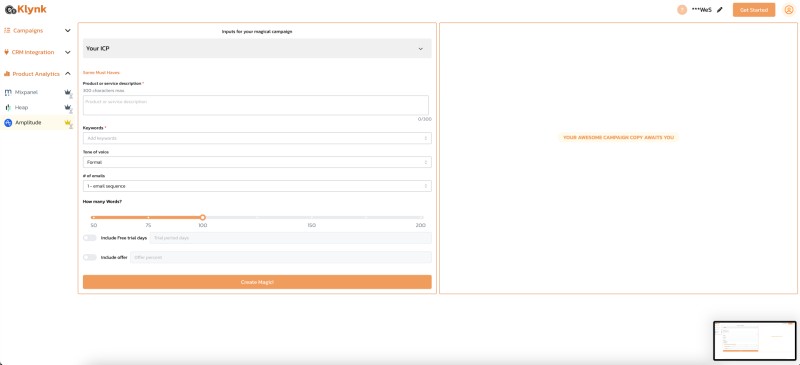
Task: Click the CRM Integration plug icon
Action: [x=7, y=52]
